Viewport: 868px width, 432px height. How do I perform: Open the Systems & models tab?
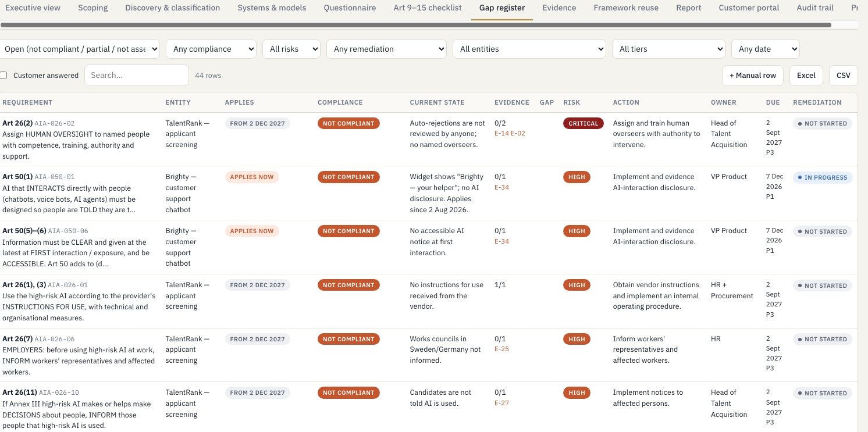tap(272, 8)
